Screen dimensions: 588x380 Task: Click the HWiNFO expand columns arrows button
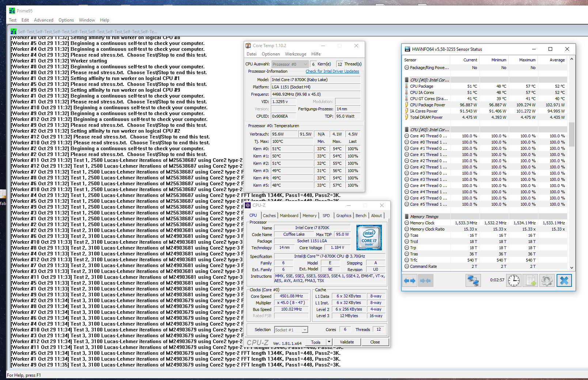click(409, 281)
